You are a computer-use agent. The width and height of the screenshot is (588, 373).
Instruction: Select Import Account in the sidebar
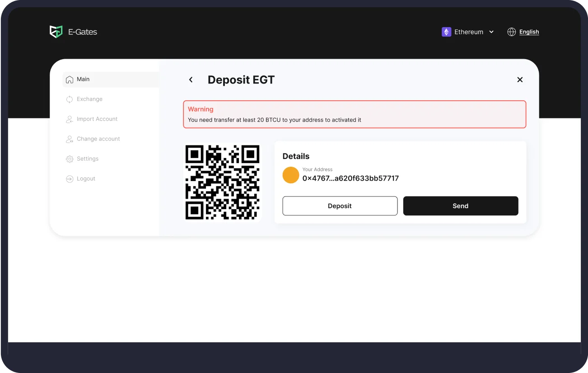[x=97, y=119]
